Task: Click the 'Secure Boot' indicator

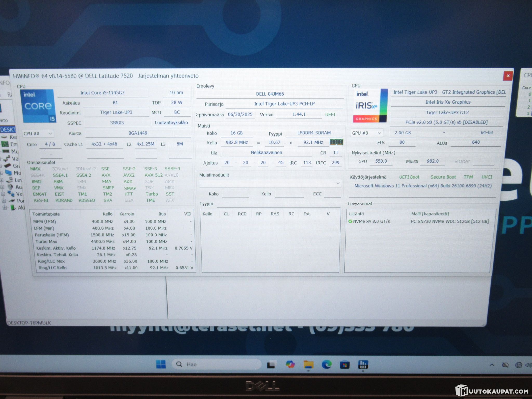Action: [x=443, y=177]
